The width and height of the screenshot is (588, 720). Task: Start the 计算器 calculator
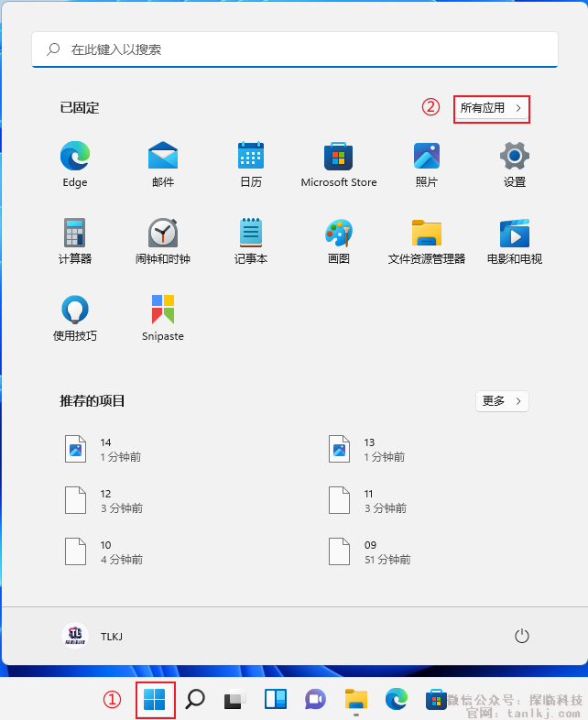point(75,241)
